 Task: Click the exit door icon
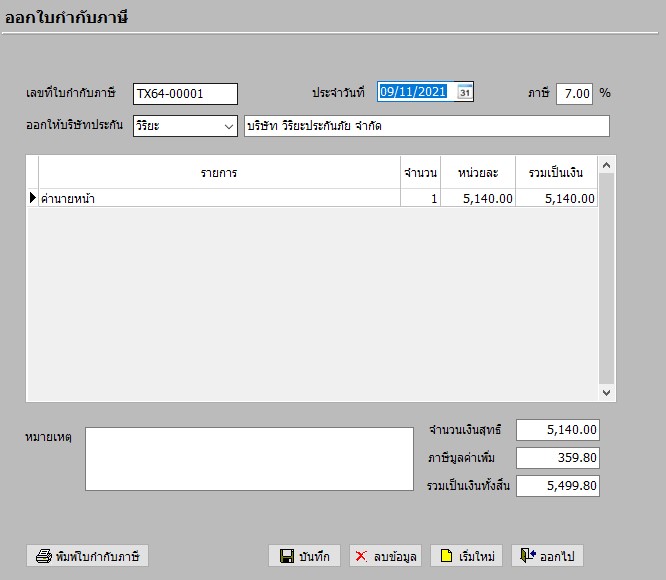pyautogui.click(x=528, y=556)
